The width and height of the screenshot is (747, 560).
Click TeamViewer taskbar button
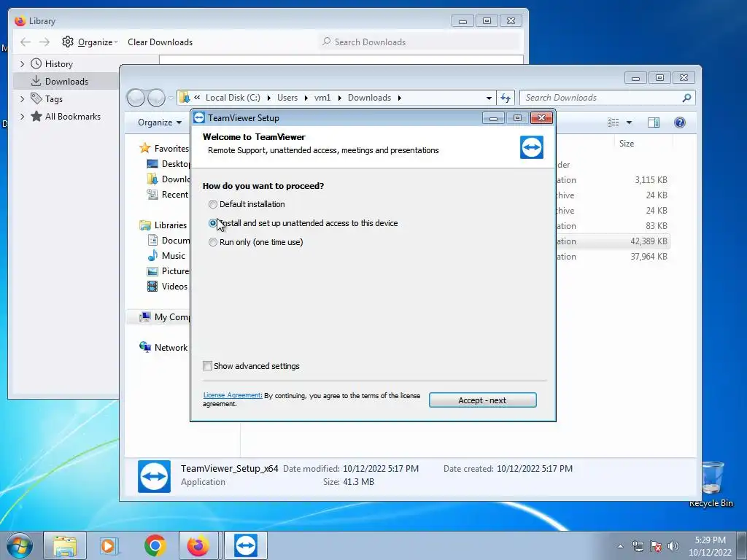pos(246,545)
